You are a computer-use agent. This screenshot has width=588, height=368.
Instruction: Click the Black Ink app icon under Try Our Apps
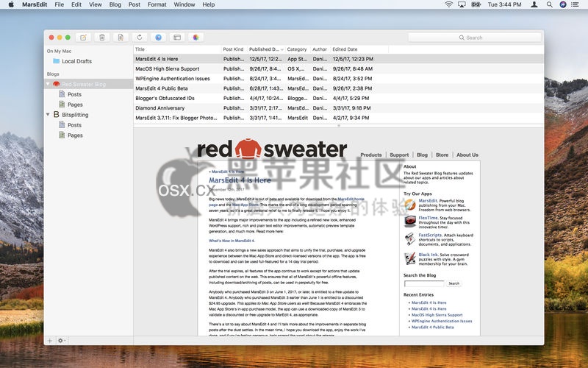click(410, 258)
